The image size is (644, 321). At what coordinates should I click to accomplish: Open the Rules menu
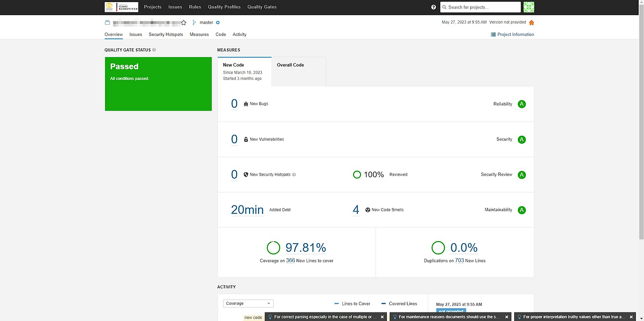pyautogui.click(x=194, y=7)
